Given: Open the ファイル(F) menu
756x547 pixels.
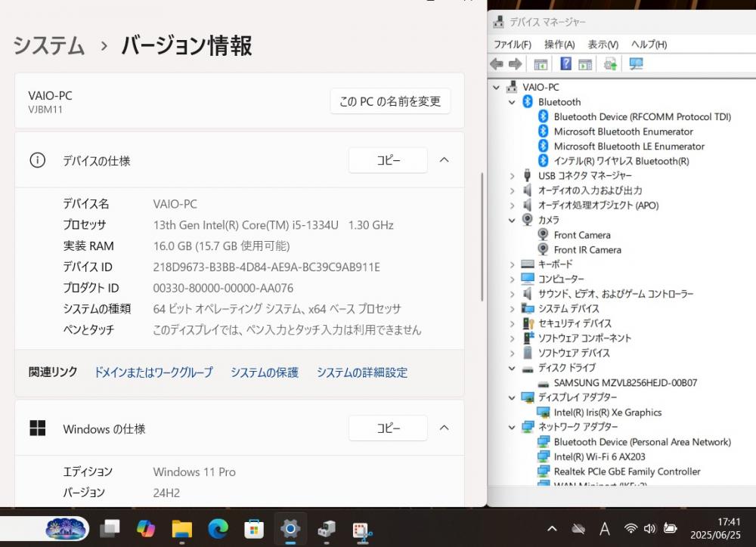Looking at the screenshot, I should (x=512, y=45).
